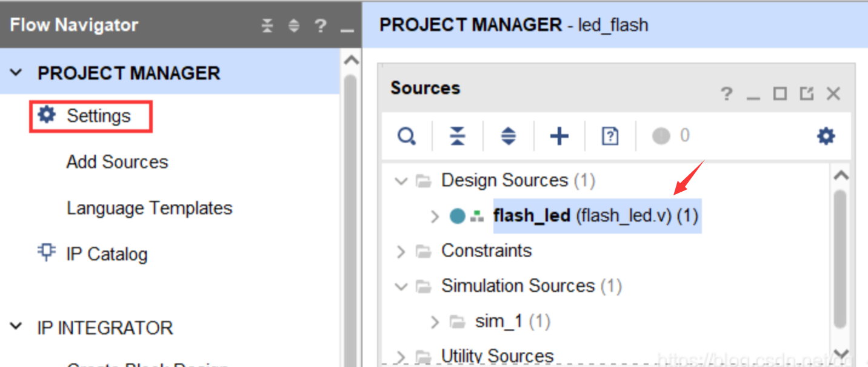
Task: Open Settings in Project Manager
Action: click(91, 116)
